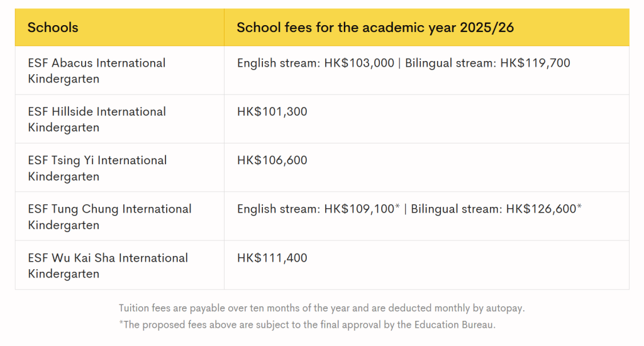Screen dimensions: 644x346
Task: Select the ESF Tsing Yi International Kindergarten cell
Action: tap(97, 168)
